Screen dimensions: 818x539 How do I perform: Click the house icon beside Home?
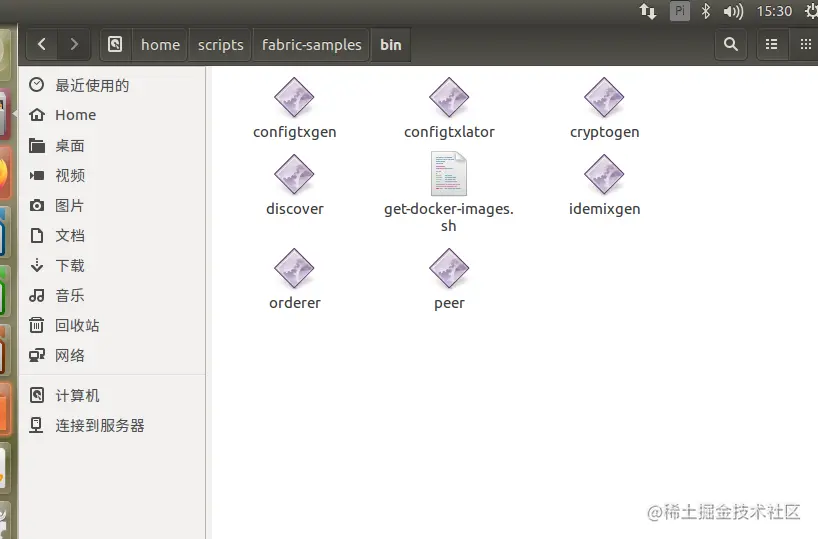(37, 115)
